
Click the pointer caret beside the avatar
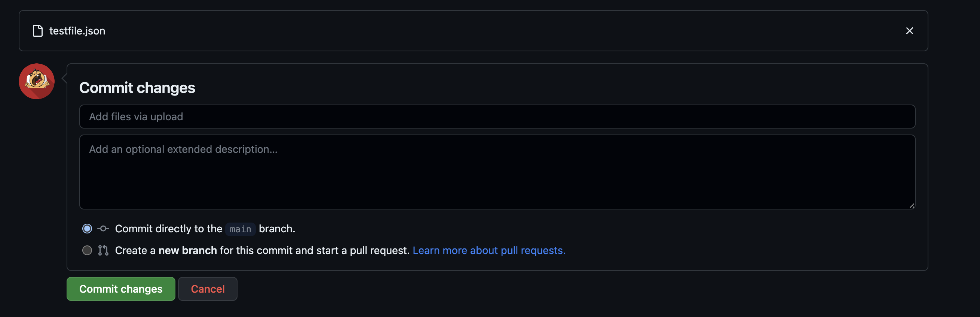pos(64,78)
